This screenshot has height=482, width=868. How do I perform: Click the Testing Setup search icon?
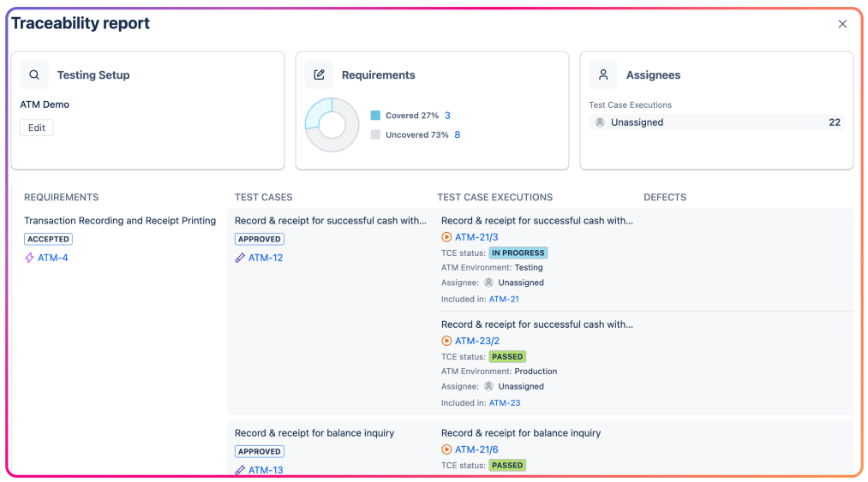point(34,75)
